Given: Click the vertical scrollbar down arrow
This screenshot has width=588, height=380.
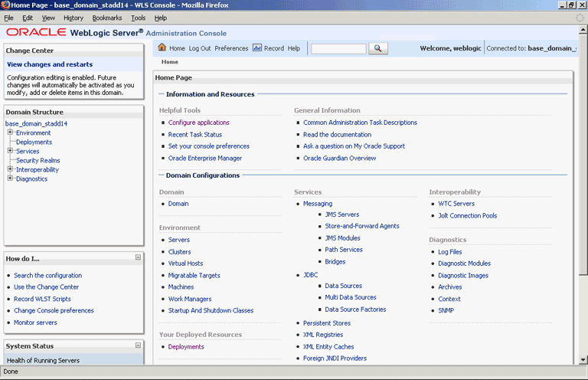Looking at the screenshot, I should click(x=583, y=359).
